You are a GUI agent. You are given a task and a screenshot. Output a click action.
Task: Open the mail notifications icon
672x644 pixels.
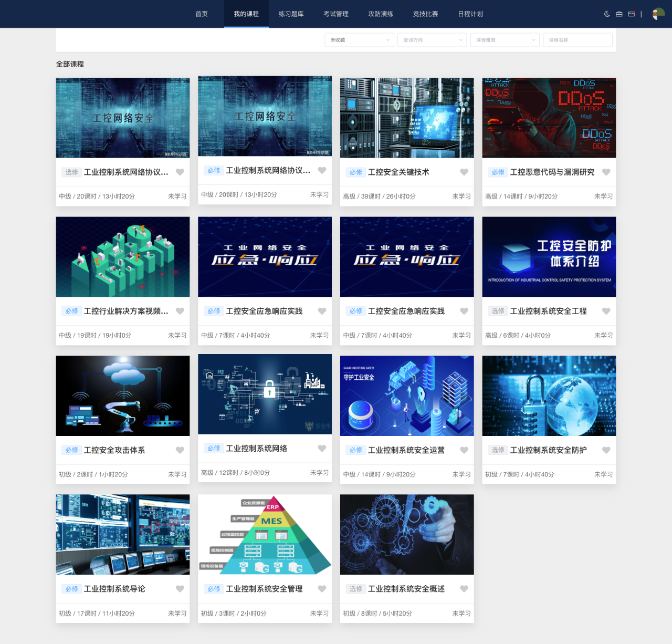point(632,14)
